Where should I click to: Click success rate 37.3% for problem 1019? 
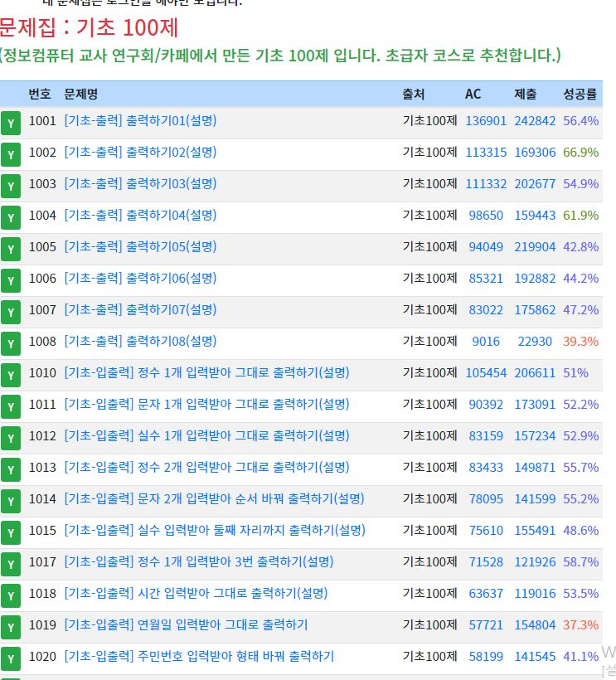click(581, 625)
